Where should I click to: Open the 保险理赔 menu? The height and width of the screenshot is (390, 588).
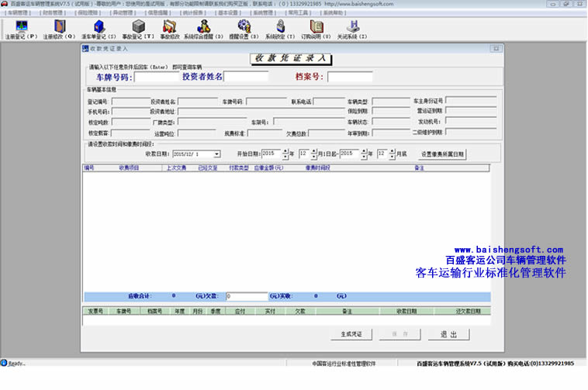(88, 12)
